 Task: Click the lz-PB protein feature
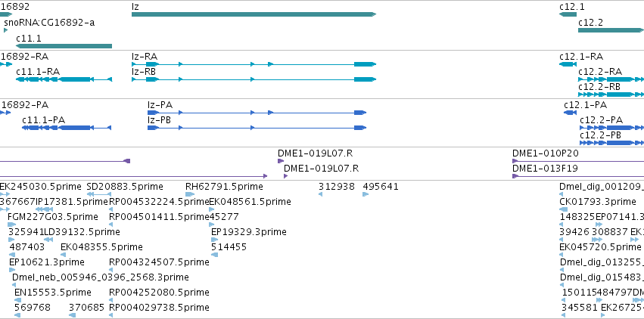pyautogui.click(x=257, y=128)
